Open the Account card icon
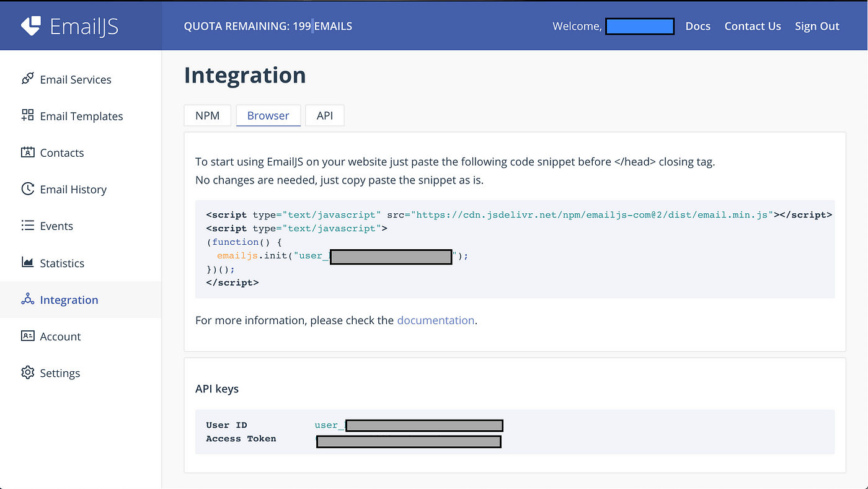 (x=27, y=336)
